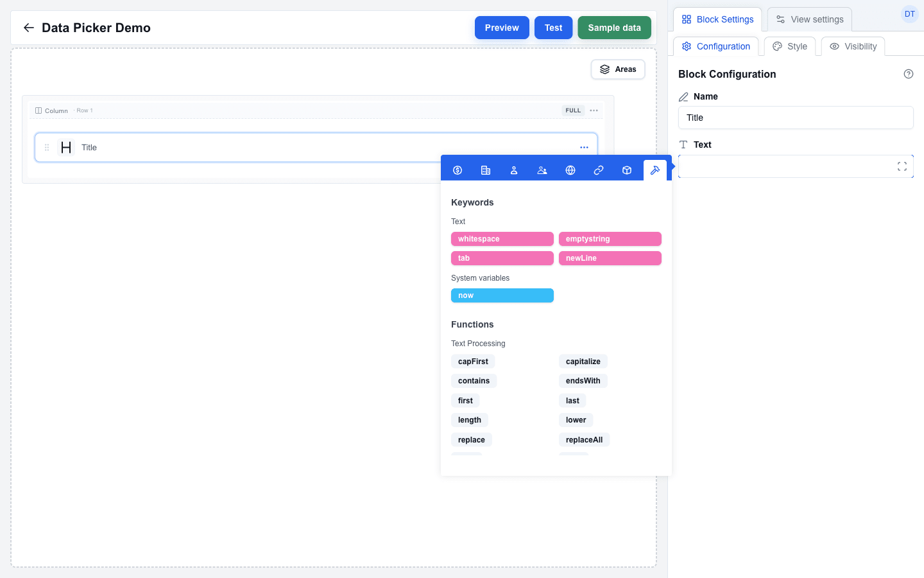Expand the Text field to fullscreen editor
The height and width of the screenshot is (578, 924).
pyautogui.click(x=902, y=166)
